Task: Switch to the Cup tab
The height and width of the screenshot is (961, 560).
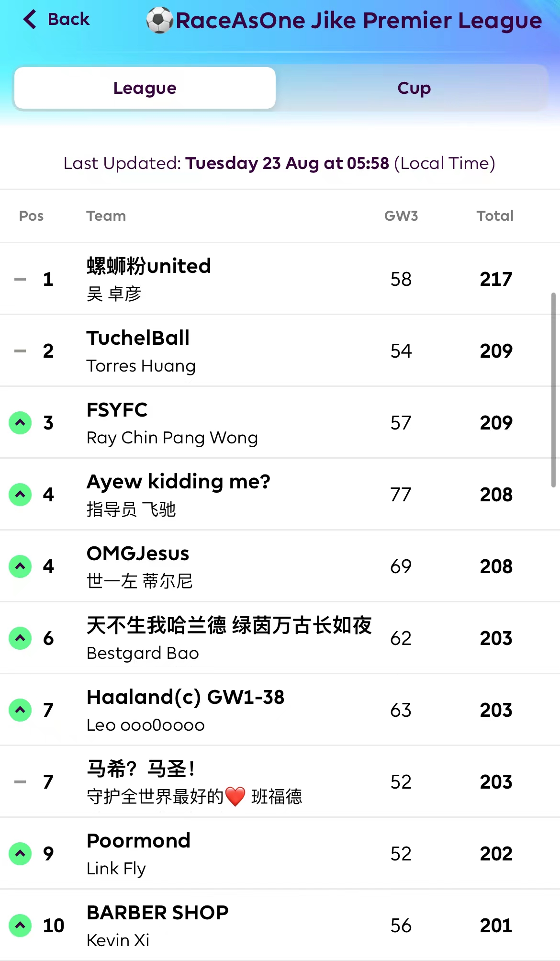Action: (x=414, y=88)
